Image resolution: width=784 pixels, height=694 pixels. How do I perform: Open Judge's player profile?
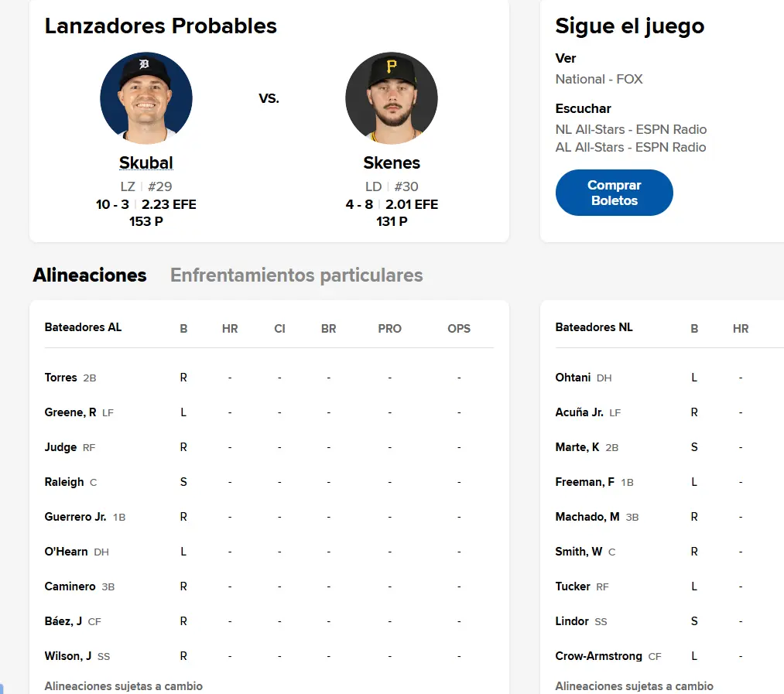60,447
